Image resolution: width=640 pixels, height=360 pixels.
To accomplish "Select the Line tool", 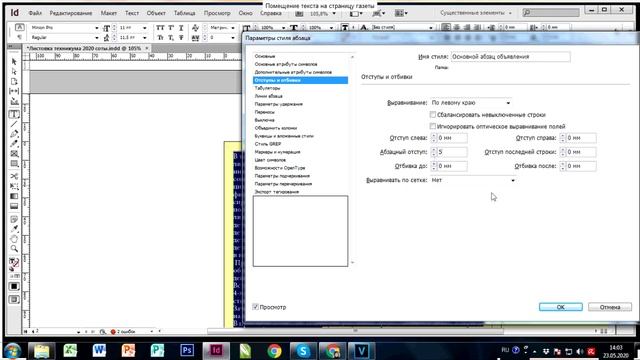I will [14, 124].
